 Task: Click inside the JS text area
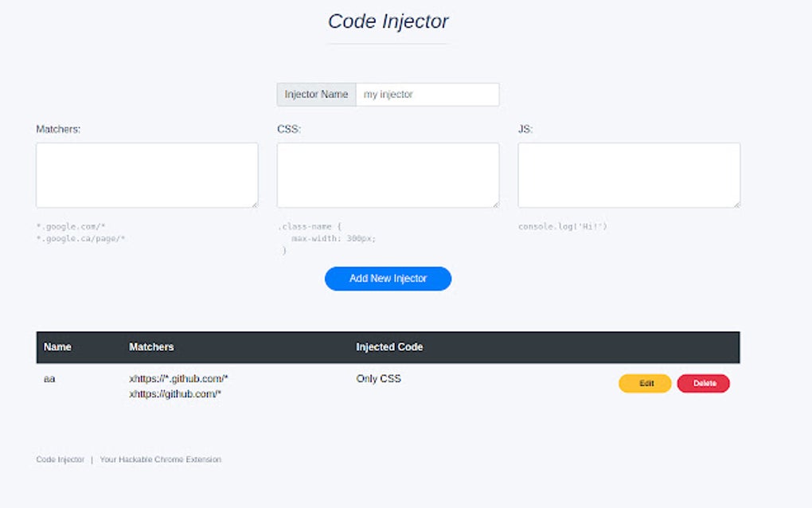[x=628, y=174]
